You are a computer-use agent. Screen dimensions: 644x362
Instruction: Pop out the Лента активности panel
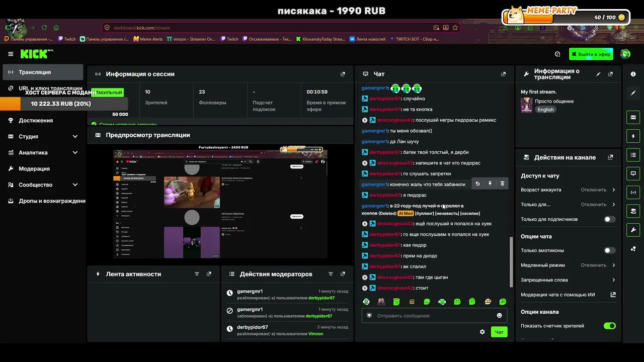click(x=209, y=274)
